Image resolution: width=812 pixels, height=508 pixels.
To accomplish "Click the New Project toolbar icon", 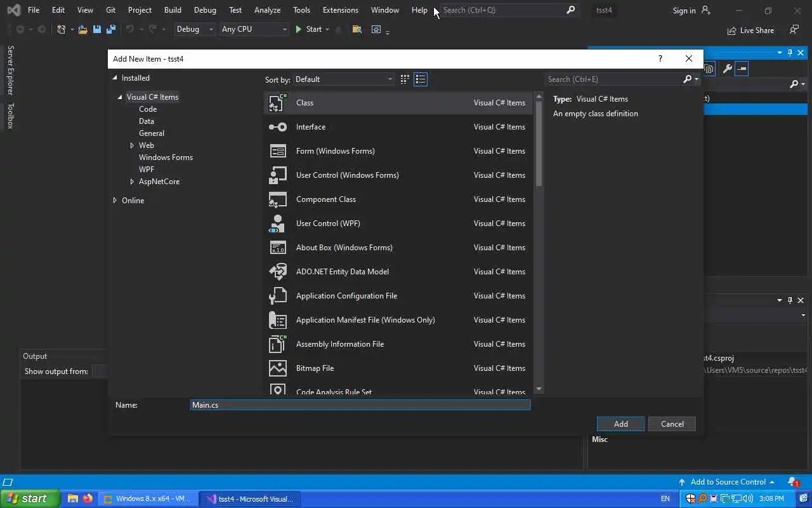I will point(61,29).
